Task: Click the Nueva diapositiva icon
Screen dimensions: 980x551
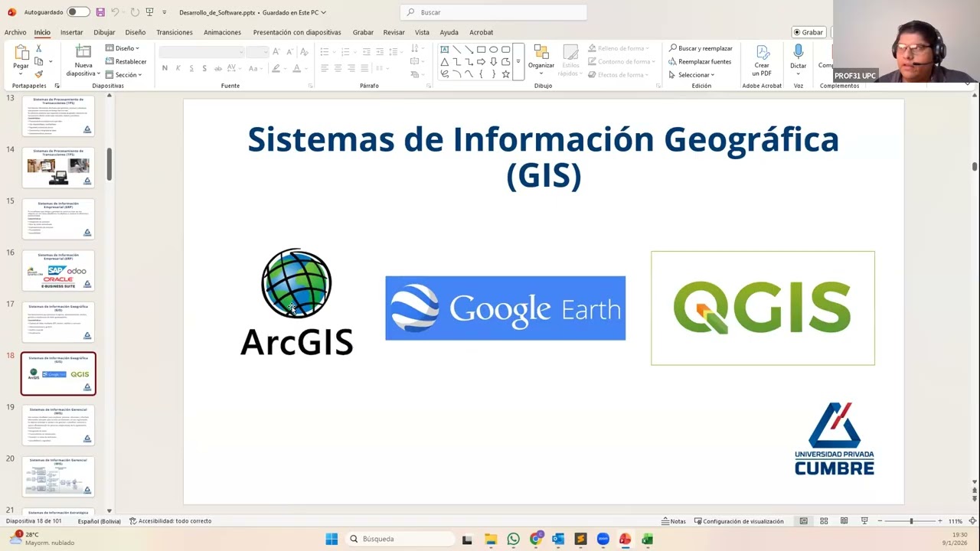Action: (x=83, y=52)
